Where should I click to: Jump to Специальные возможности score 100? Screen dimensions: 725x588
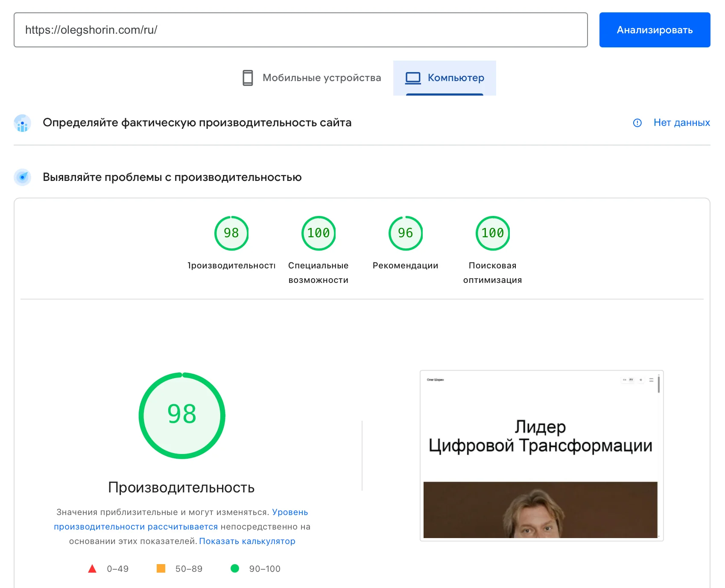pyautogui.click(x=319, y=233)
